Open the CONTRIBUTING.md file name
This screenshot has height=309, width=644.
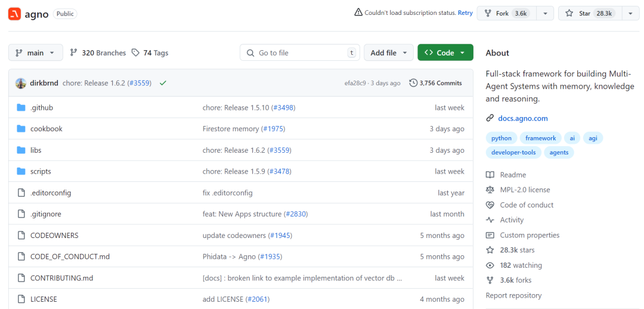(61, 278)
